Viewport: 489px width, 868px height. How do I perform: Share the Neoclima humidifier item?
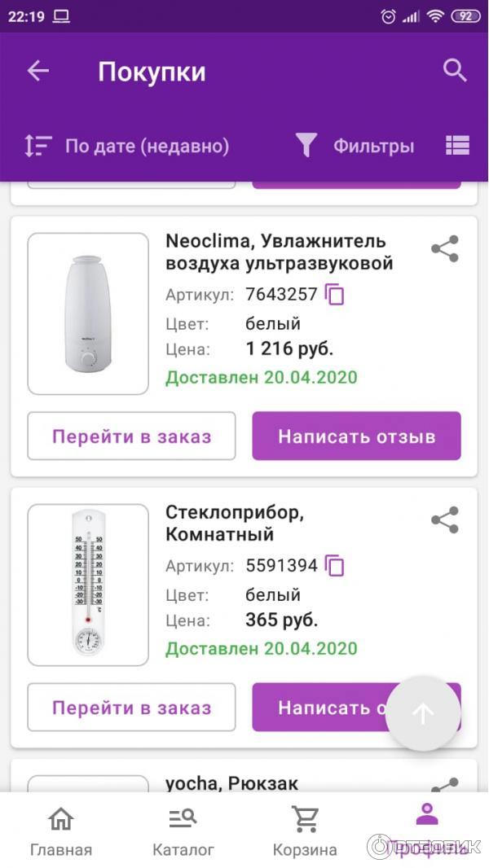445,249
